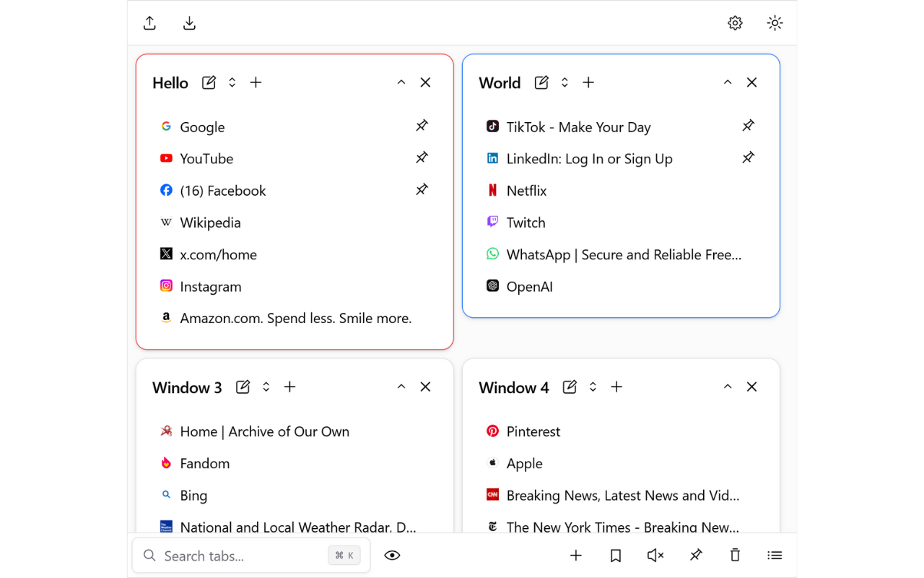Image resolution: width=924 pixels, height=578 pixels.
Task: Rename Window 4 with edit icon
Action: click(x=570, y=387)
